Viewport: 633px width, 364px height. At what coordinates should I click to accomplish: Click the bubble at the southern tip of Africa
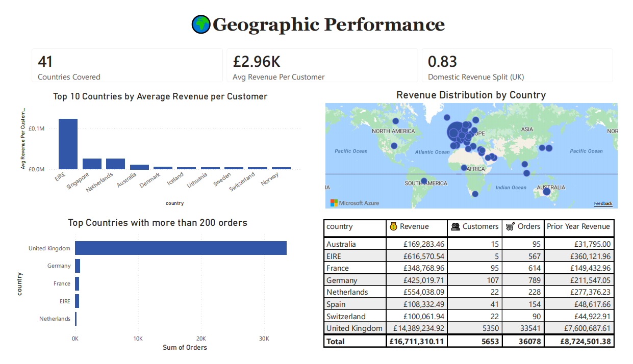click(475, 194)
